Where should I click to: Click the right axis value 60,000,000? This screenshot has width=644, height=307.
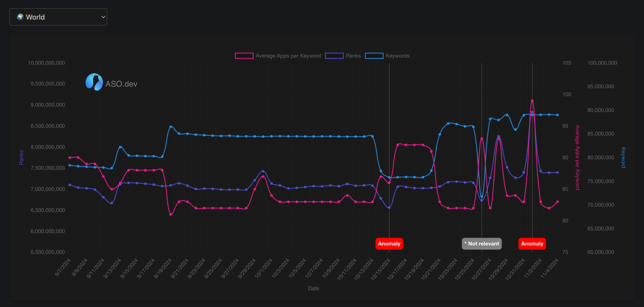600,252
